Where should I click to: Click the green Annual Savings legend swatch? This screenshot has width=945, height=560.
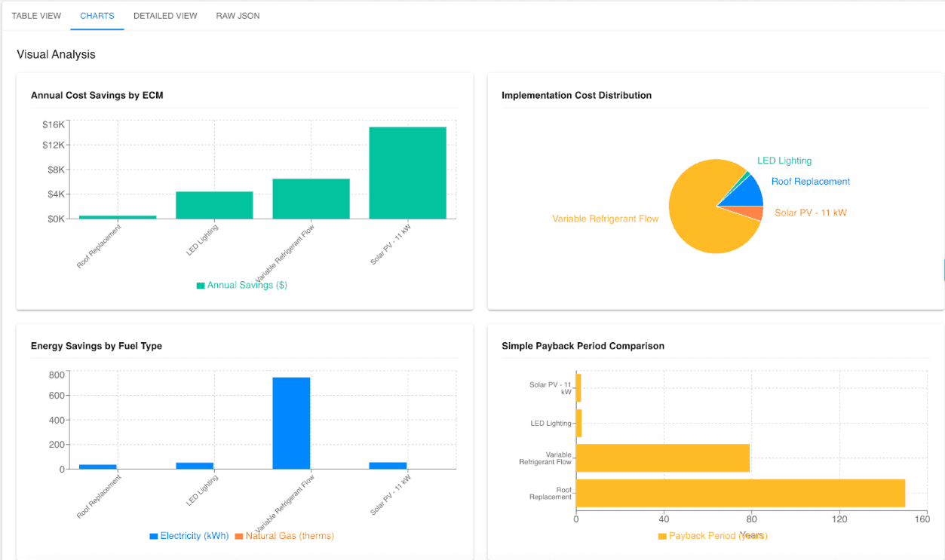coord(201,286)
